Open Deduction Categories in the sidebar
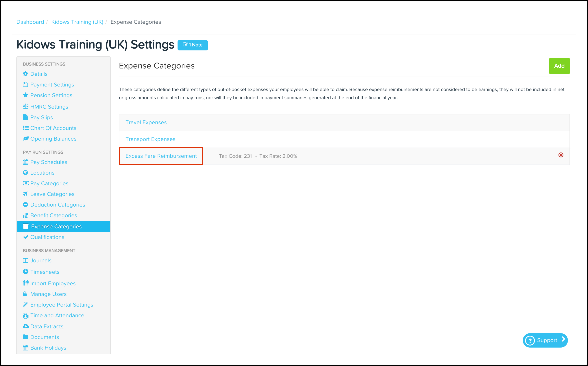This screenshot has height=366, width=588. click(58, 205)
